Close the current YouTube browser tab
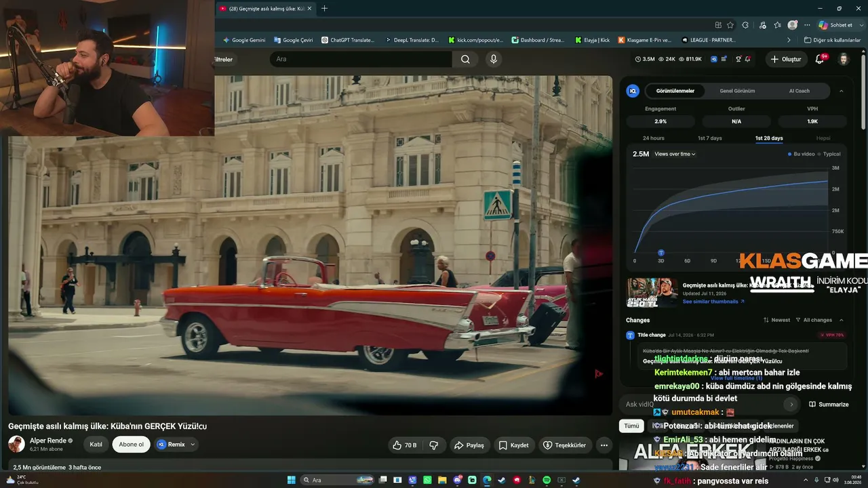This screenshot has width=868, height=488. 310,8
